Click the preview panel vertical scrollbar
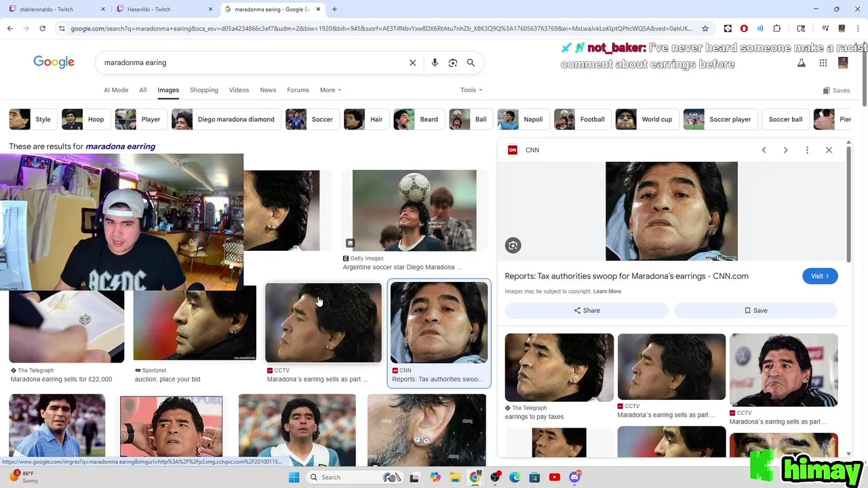The image size is (868, 488). (x=848, y=203)
